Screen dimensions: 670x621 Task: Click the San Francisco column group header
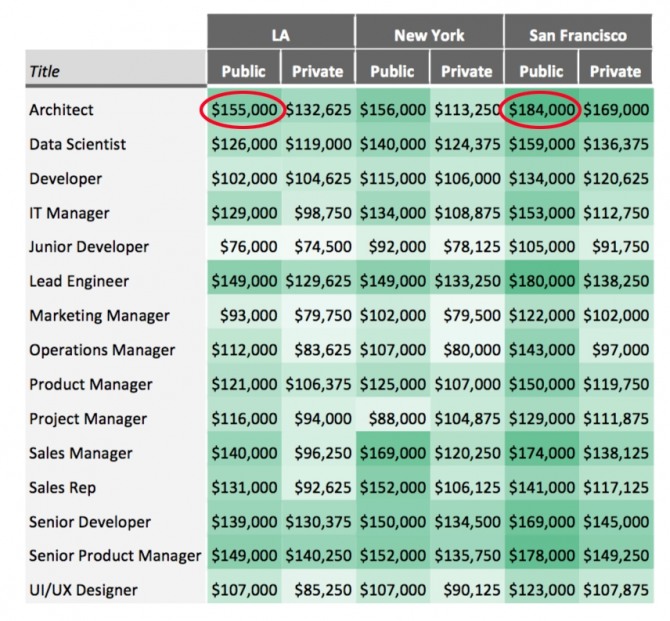tap(578, 35)
